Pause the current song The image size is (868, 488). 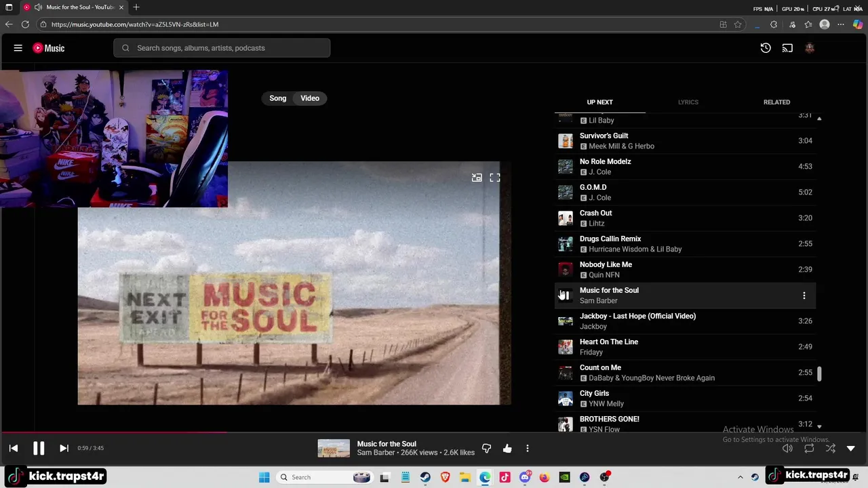coord(39,448)
